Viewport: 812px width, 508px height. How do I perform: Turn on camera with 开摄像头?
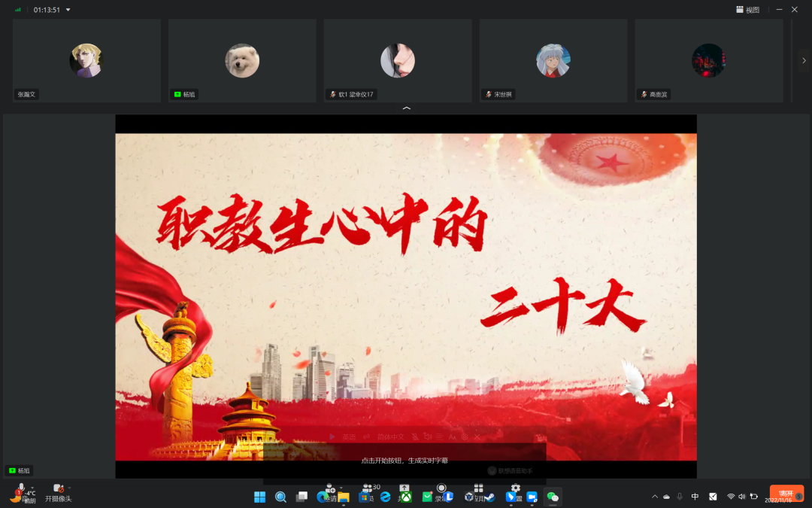[x=58, y=490]
